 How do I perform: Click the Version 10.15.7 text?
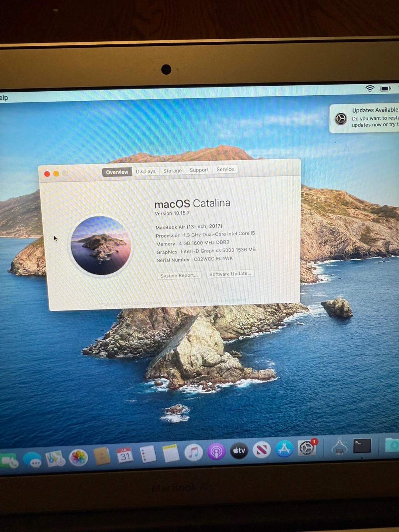coord(172,213)
